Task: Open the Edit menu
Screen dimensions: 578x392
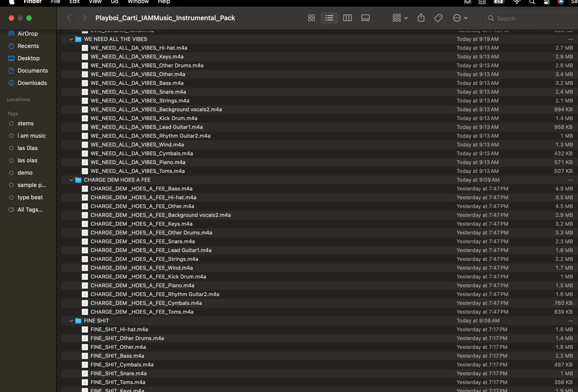Action: pos(74,2)
